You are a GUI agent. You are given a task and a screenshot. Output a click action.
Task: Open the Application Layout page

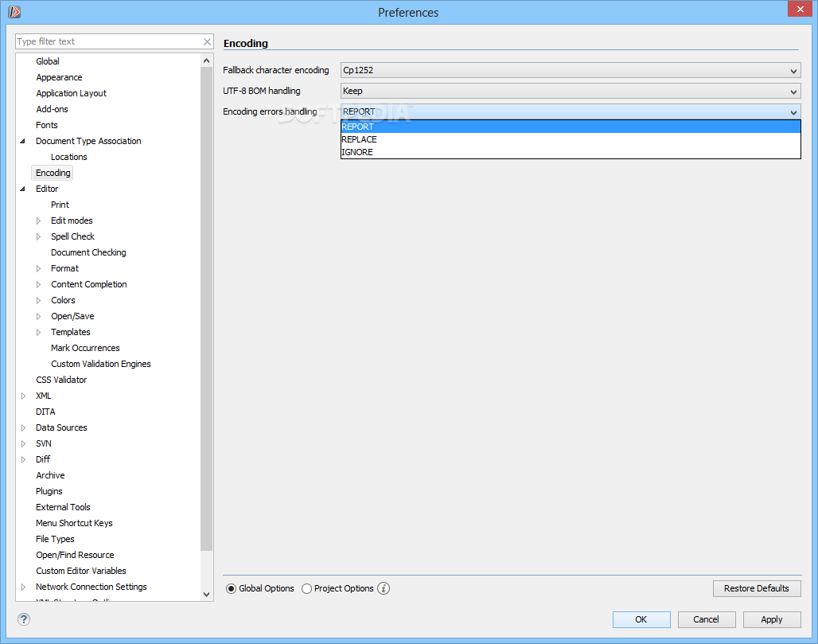[71, 93]
